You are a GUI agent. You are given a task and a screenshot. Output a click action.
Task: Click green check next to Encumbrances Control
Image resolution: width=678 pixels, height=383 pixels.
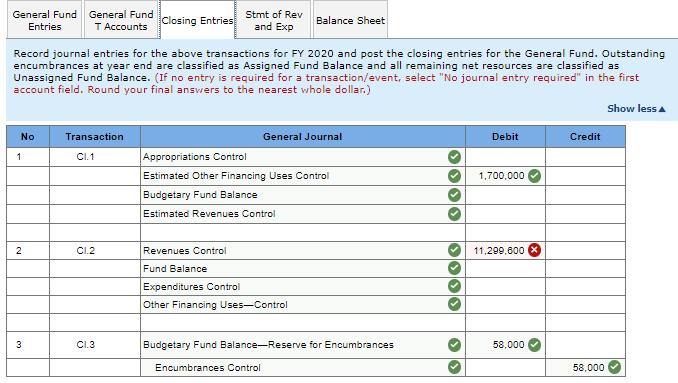point(454,367)
